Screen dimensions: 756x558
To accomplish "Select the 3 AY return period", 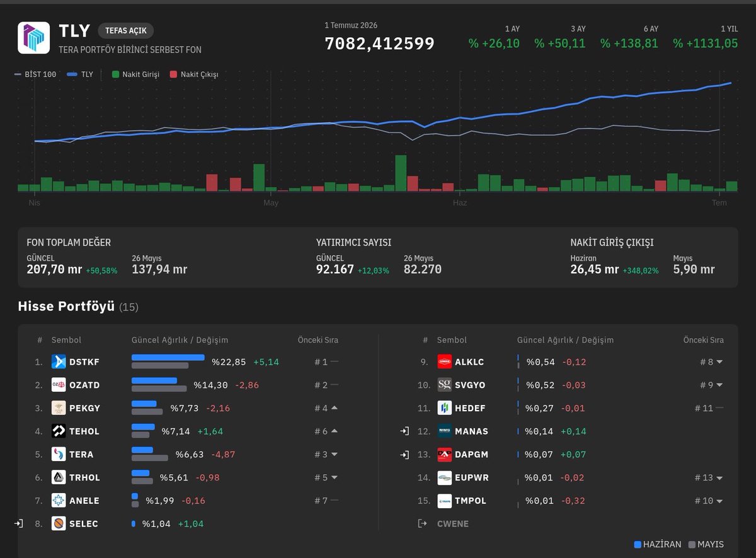I will point(559,38).
